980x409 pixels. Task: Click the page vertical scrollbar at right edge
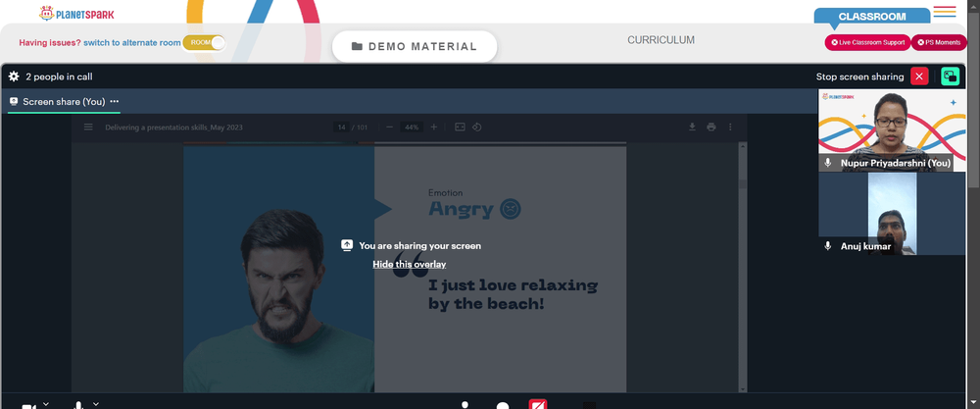pyautogui.click(x=975, y=204)
